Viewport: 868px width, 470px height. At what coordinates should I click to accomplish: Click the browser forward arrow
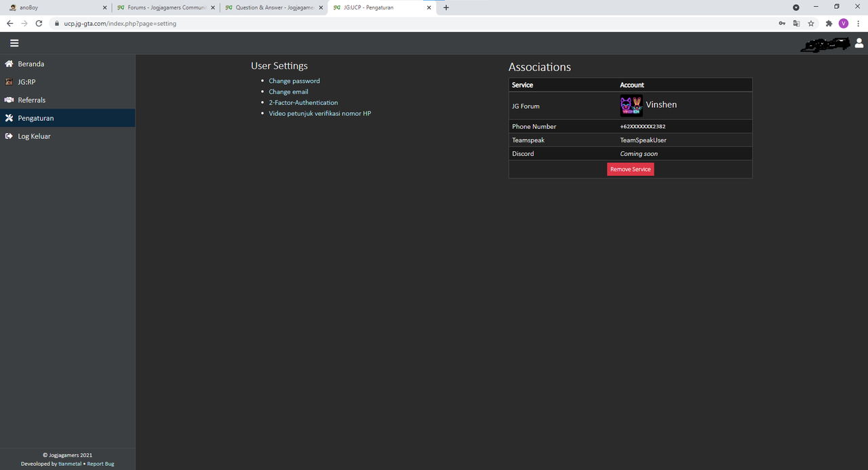pos(24,23)
